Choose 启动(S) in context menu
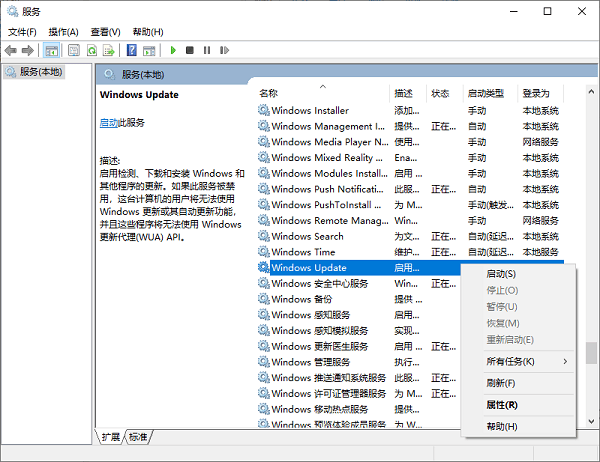Viewport: 600px width, 462px height. [518, 274]
